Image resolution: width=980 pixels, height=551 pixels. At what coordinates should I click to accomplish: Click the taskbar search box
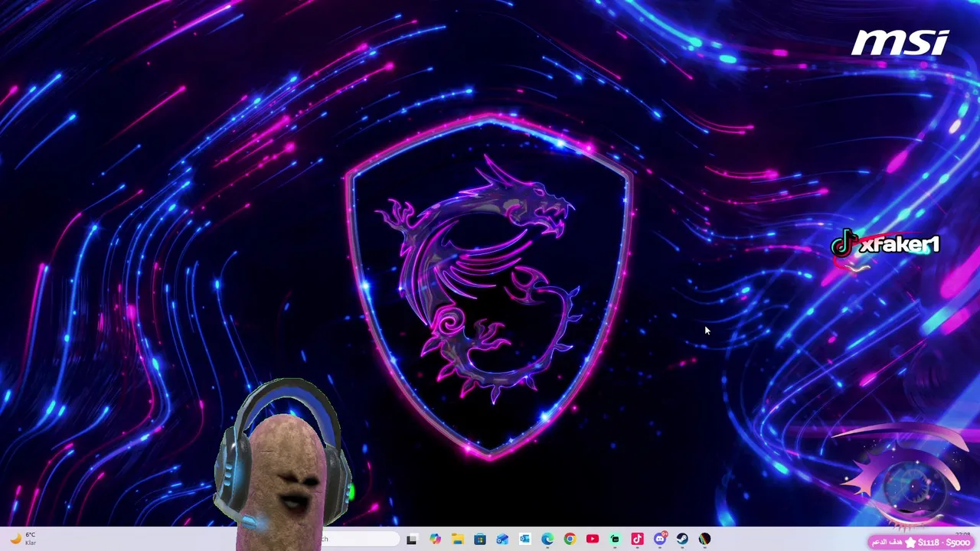pyautogui.click(x=360, y=539)
